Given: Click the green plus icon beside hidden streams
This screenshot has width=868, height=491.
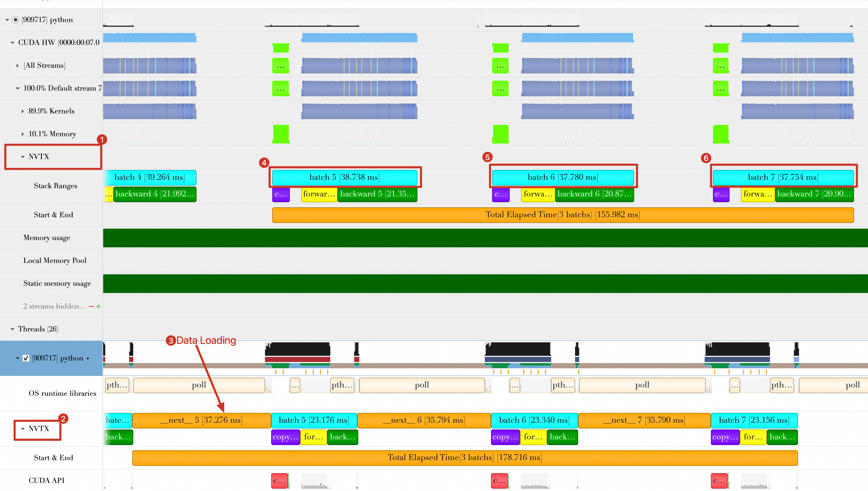Looking at the screenshot, I should point(99,306).
